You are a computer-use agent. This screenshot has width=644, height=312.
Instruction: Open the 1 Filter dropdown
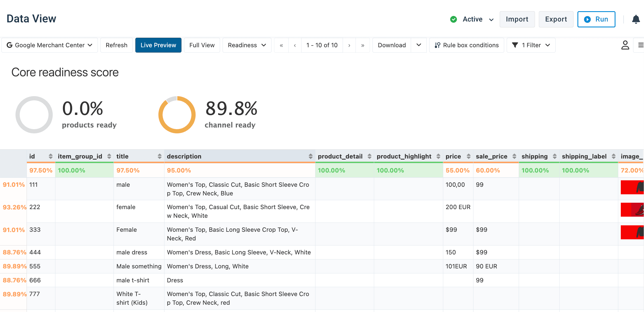[531, 45]
